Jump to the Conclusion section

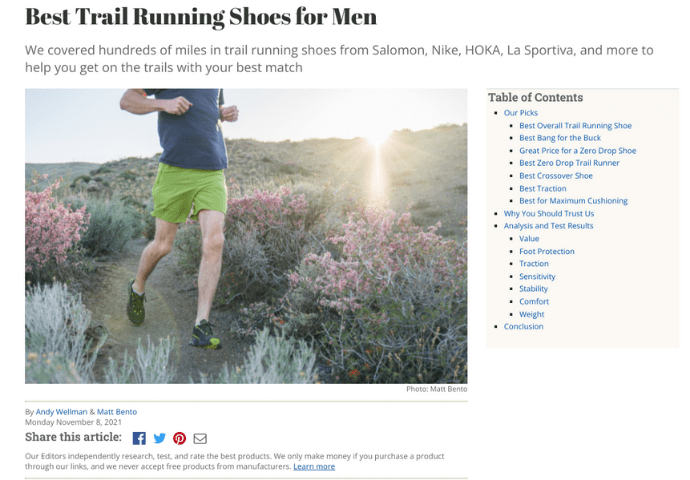point(523,326)
